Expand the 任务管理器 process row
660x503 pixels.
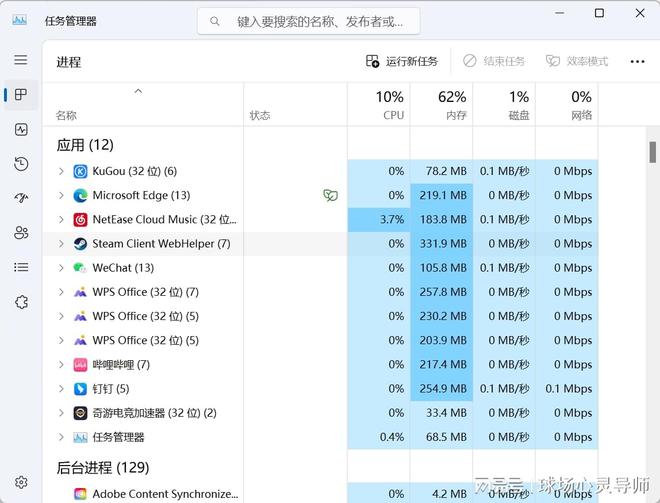(x=61, y=437)
